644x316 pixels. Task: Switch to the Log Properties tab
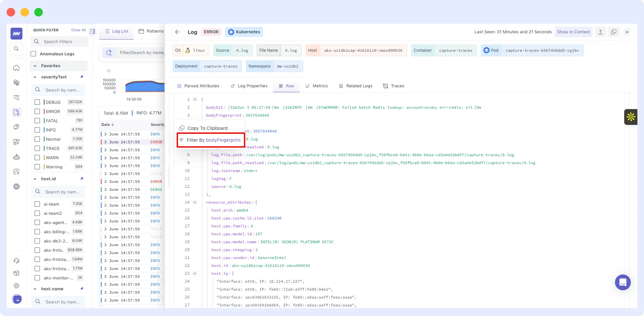[249, 86]
